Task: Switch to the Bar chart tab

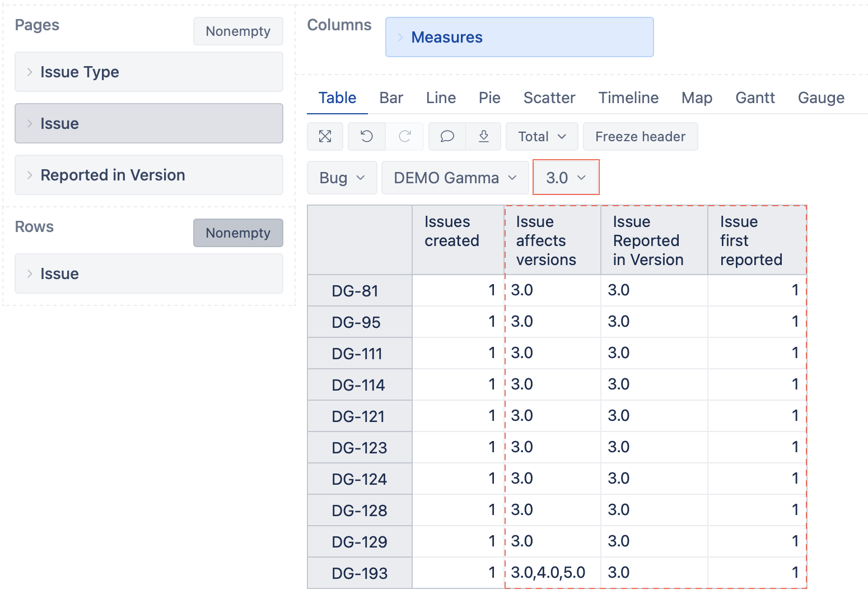Action: pos(391,98)
